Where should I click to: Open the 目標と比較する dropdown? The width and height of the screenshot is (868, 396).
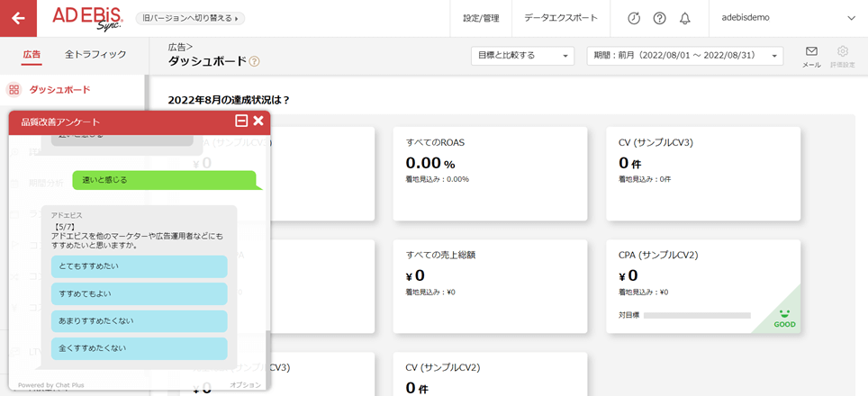coord(522,56)
